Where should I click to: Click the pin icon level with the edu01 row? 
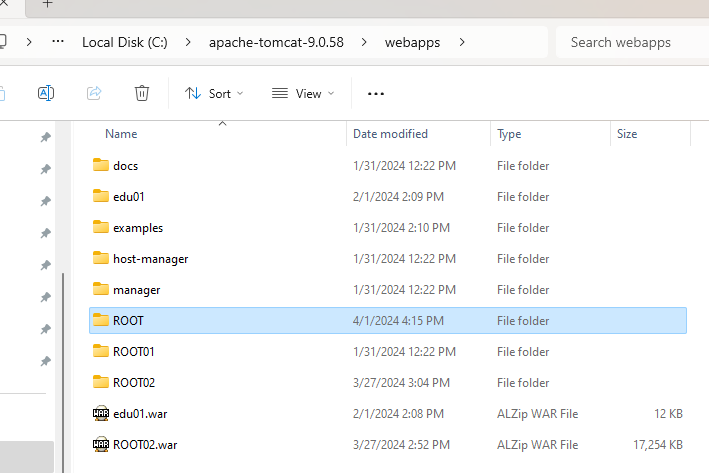(x=45, y=201)
